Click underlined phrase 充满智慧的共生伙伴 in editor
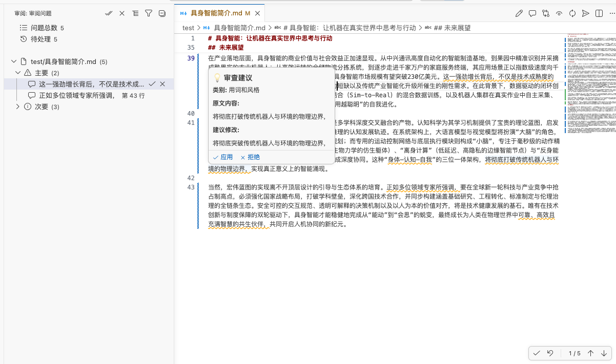 pyautogui.click(x=238, y=224)
